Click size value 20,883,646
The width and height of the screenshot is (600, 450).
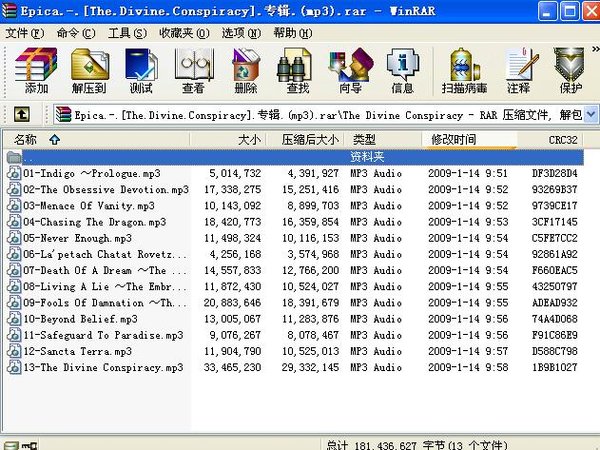tap(232, 303)
